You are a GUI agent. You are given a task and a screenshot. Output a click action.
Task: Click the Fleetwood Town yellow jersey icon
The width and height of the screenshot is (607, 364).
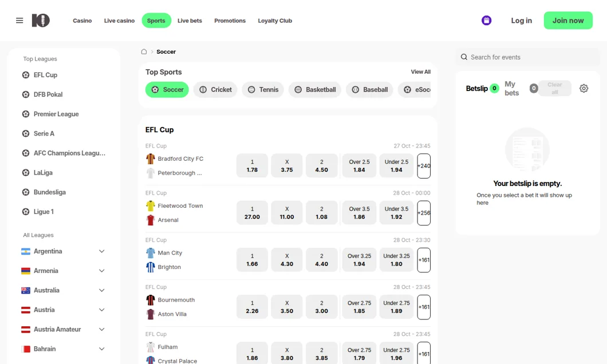151,206
